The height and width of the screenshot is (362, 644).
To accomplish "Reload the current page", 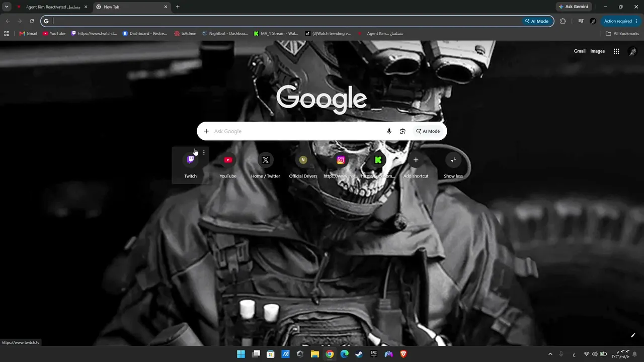I will coord(32,21).
